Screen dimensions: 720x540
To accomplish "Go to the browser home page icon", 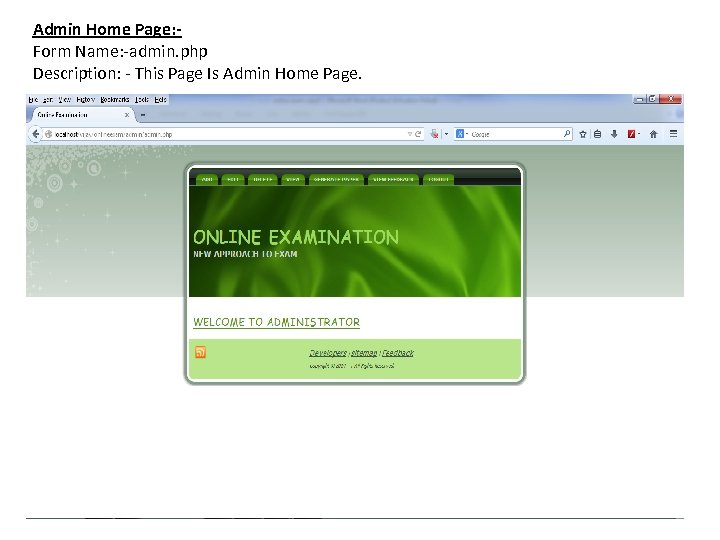I will pyautogui.click(x=653, y=134).
